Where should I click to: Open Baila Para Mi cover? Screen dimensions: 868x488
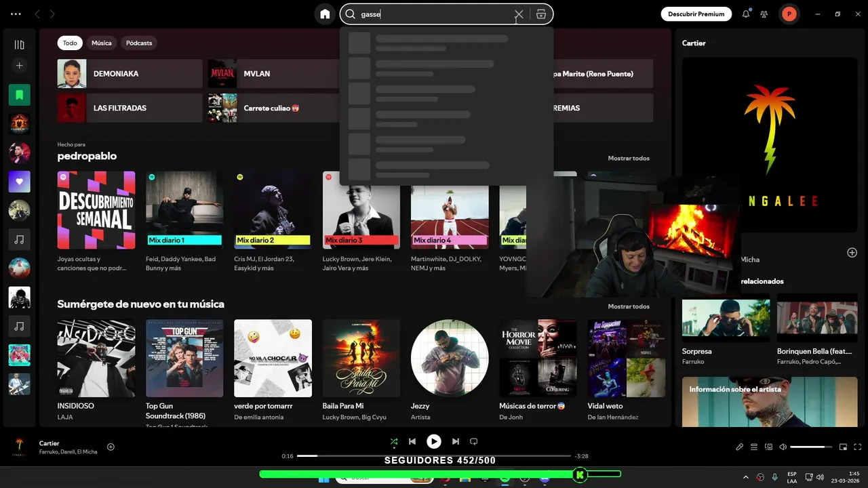point(361,358)
